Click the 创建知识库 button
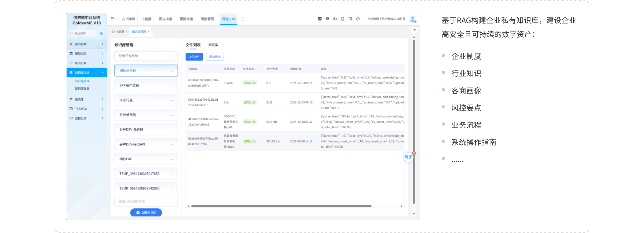This screenshot has height=233, width=644. click(x=146, y=213)
